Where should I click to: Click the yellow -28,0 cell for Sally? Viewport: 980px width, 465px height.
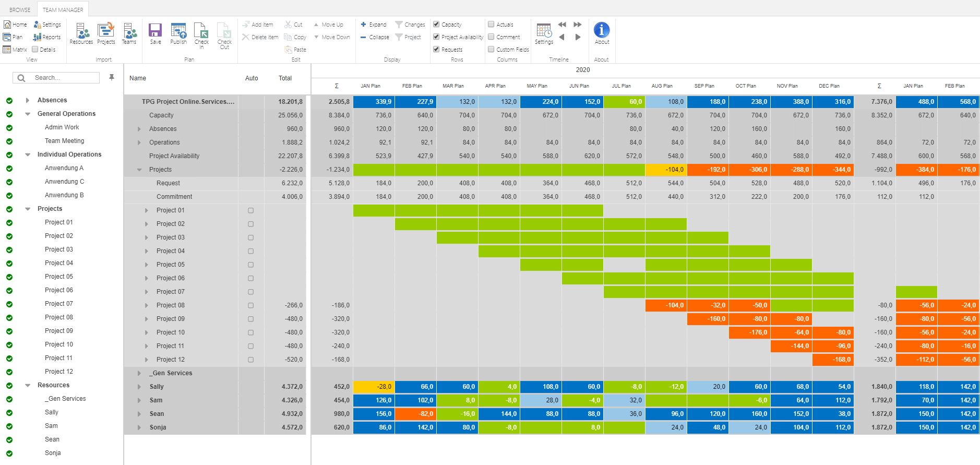point(374,387)
